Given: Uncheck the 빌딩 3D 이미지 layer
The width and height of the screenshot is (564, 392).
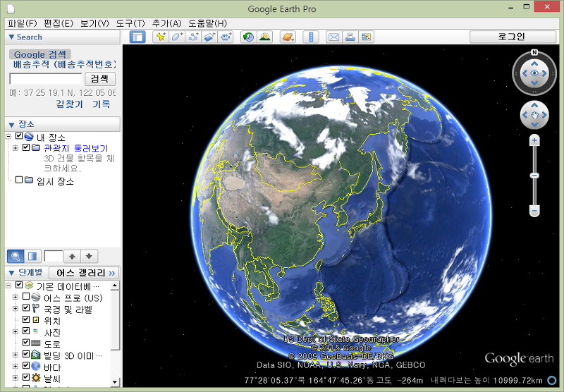Looking at the screenshot, I should (26, 354).
